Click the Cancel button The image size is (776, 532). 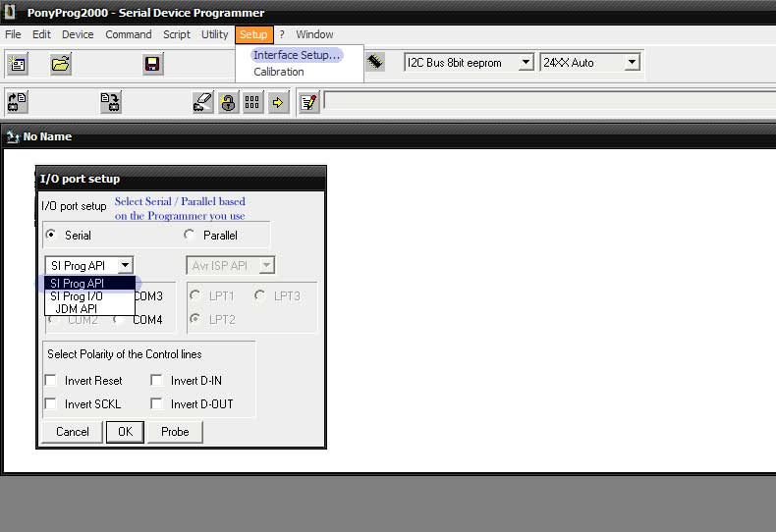tap(73, 432)
